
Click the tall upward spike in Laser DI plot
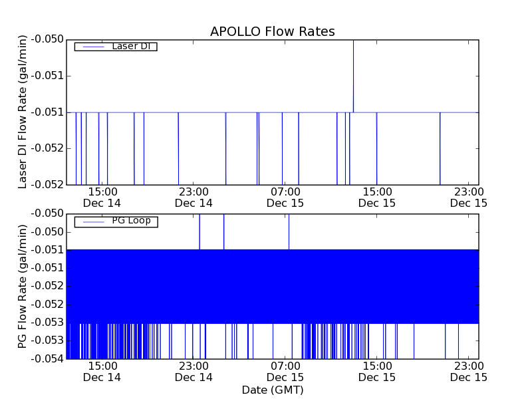[x=353, y=73]
